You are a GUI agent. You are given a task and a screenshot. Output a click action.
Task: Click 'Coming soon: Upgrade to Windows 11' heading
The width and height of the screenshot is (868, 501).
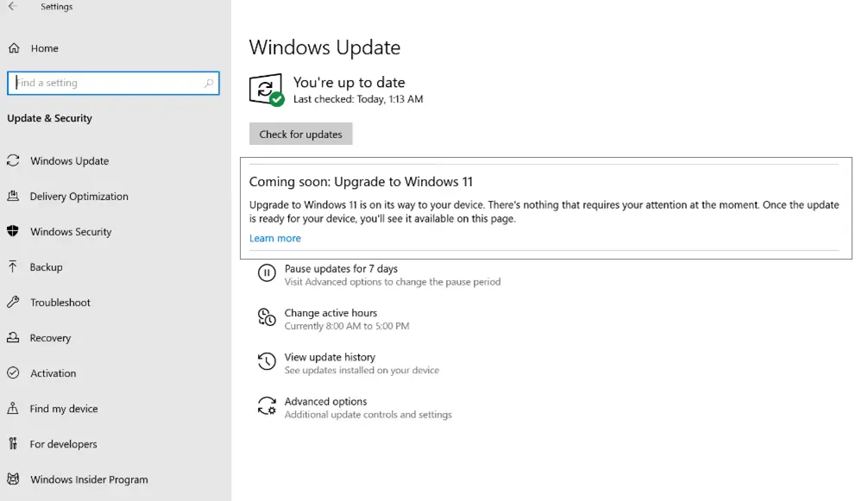pos(361,182)
